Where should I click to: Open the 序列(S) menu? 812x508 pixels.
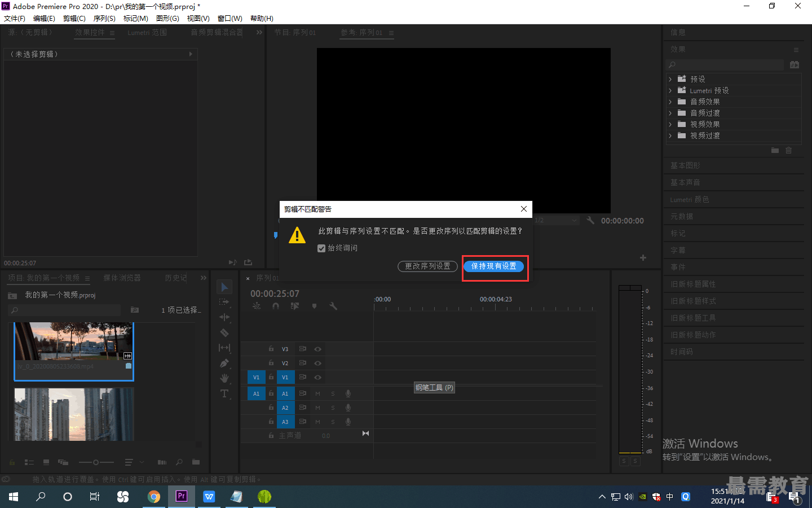(104, 19)
